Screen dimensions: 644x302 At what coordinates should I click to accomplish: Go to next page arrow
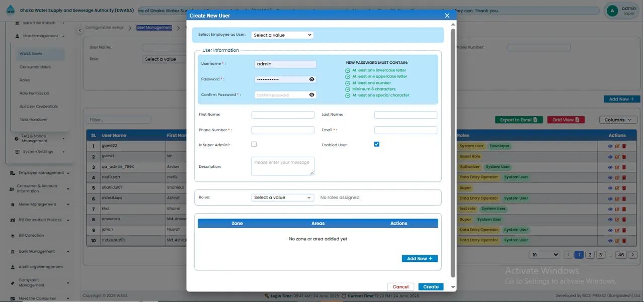(633, 255)
